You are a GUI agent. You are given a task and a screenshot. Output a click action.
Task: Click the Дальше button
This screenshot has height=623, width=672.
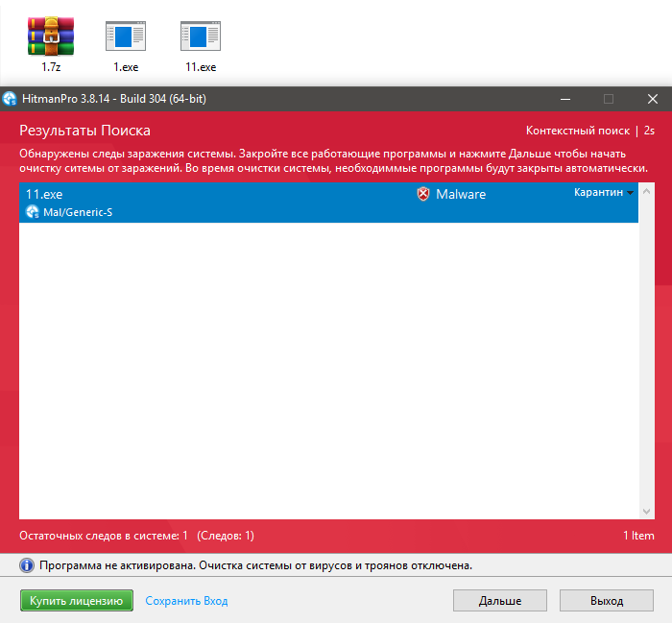click(500, 601)
